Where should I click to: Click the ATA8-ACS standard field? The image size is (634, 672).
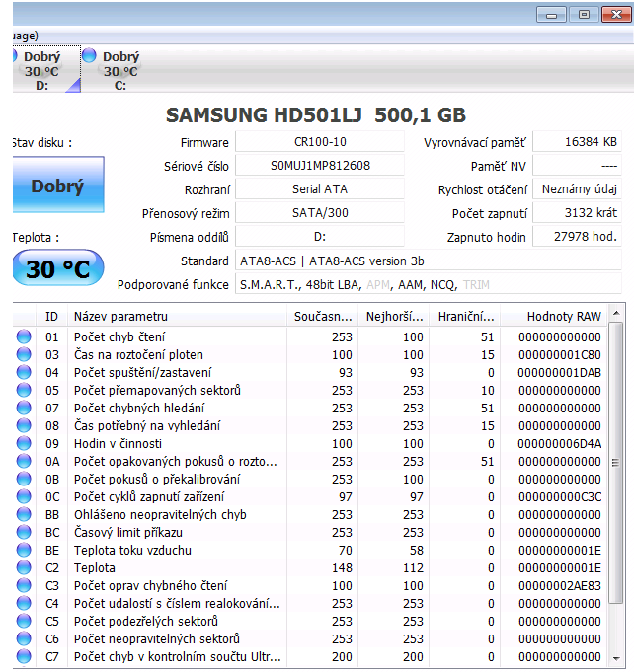pyautogui.click(x=429, y=261)
